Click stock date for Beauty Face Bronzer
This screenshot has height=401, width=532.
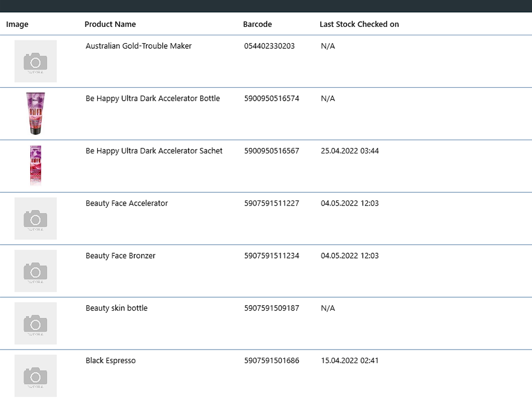pyautogui.click(x=350, y=256)
